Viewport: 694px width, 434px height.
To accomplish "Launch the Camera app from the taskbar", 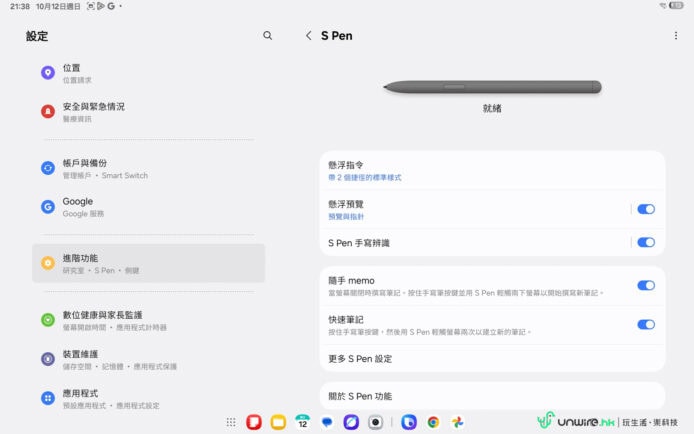I will click(x=375, y=422).
